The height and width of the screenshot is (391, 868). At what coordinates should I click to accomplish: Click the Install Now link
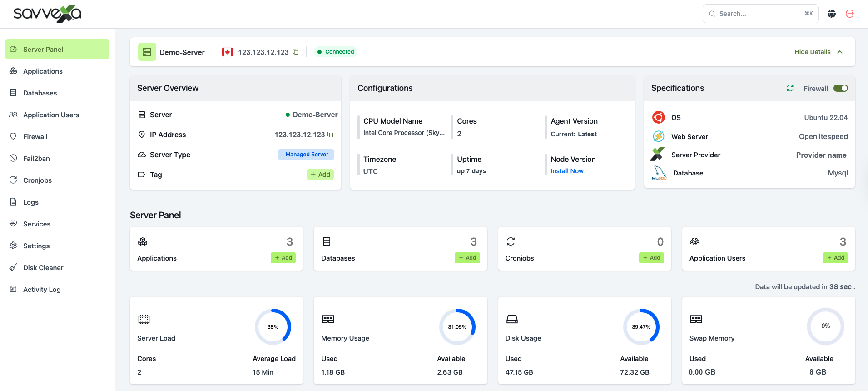click(567, 171)
